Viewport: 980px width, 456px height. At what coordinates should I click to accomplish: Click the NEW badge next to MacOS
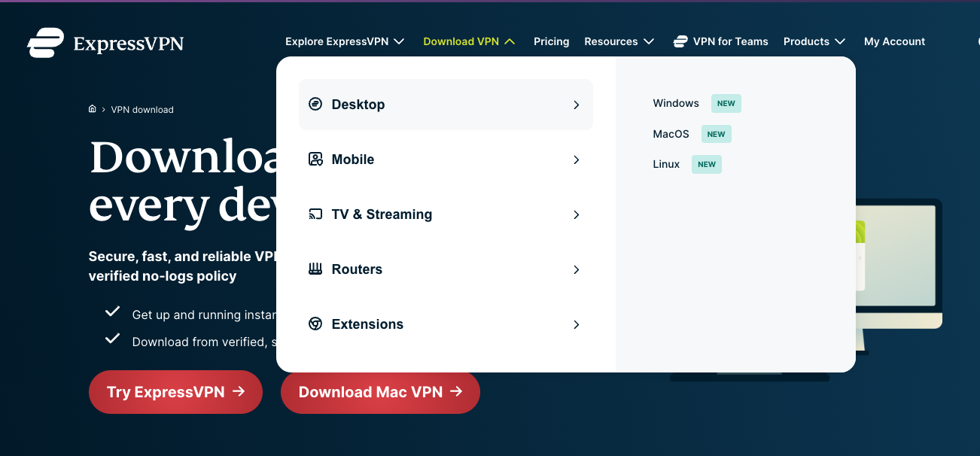pyautogui.click(x=717, y=135)
